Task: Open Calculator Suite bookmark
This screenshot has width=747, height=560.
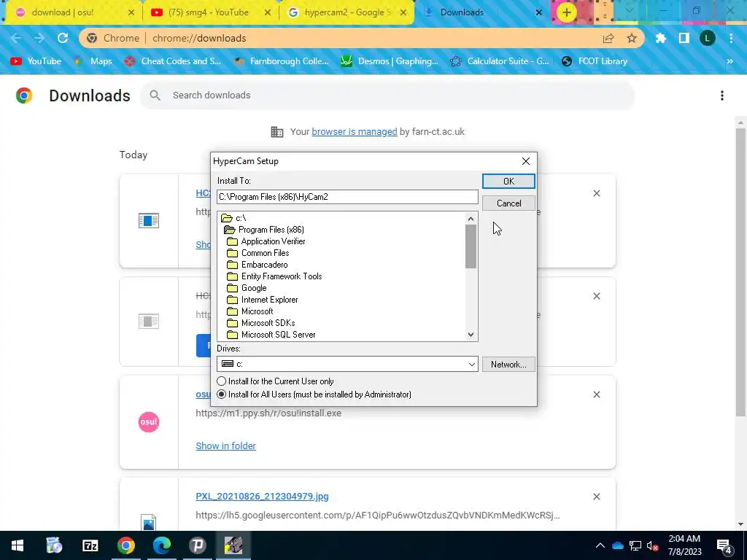Action: pos(499,61)
